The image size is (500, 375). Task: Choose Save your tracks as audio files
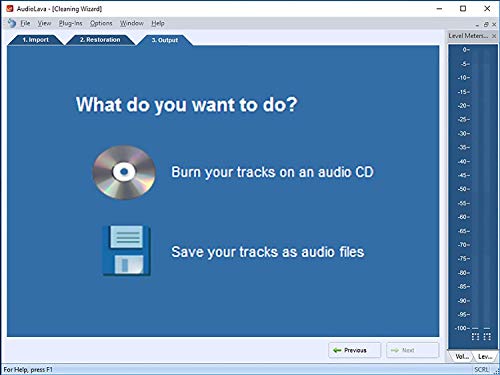267,252
